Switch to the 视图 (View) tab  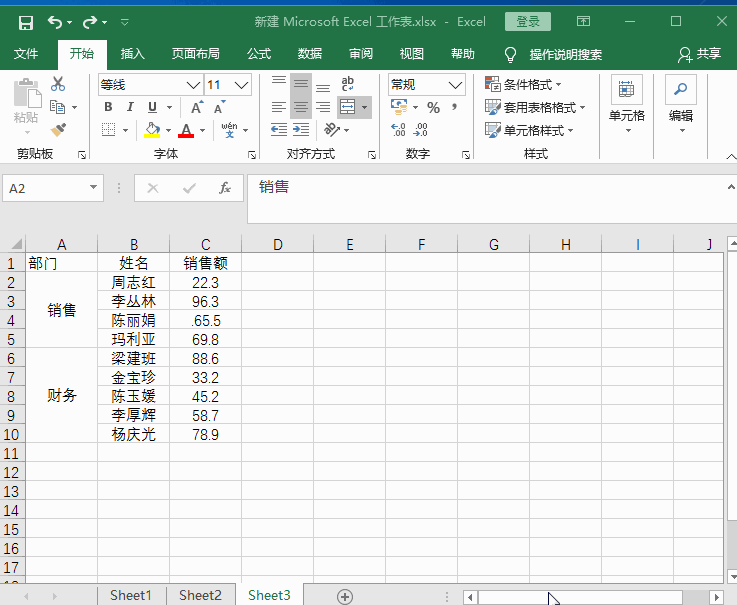pyautogui.click(x=412, y=54)
